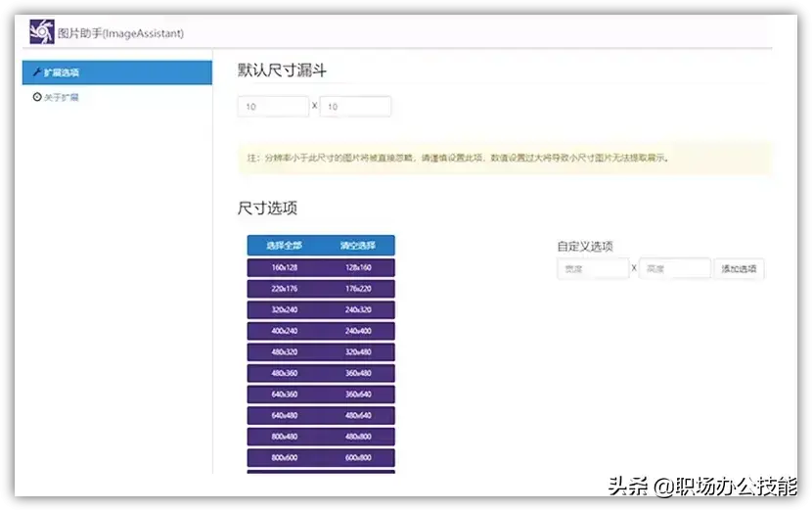
Task: Toggle the 160x128 size option
Action: pos(285,267)
